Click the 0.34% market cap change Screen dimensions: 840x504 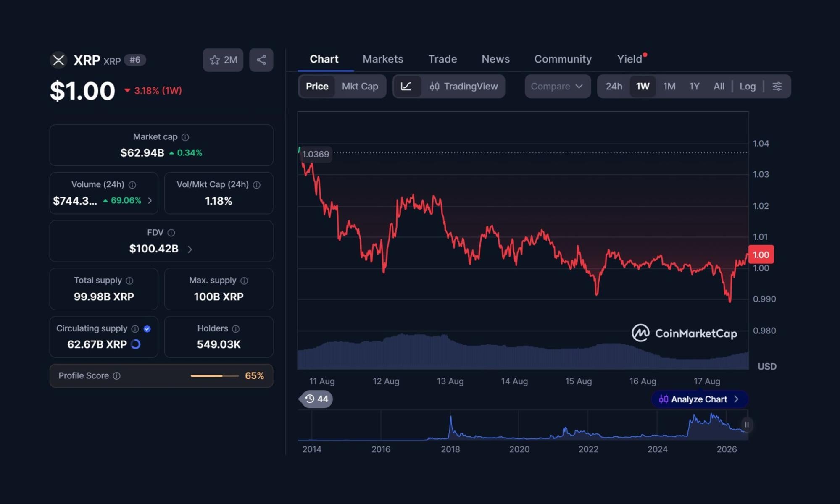pos(186,153)
